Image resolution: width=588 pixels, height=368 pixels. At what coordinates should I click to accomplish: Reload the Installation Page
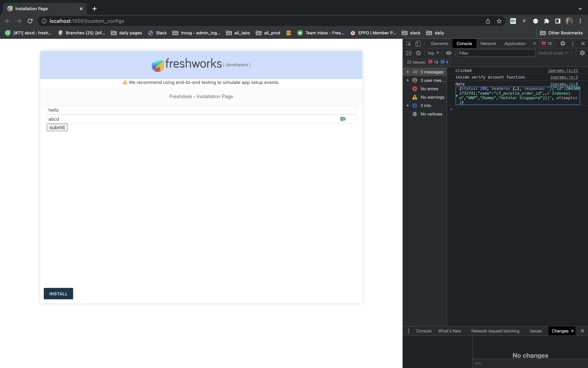(30, 21)
